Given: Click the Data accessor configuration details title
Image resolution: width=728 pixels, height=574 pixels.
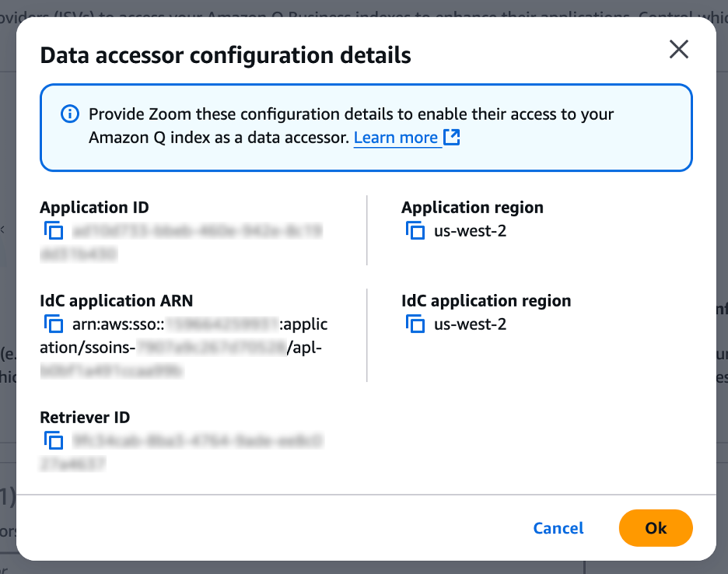Looking at the screenshot, I should (x=226, y=55).
